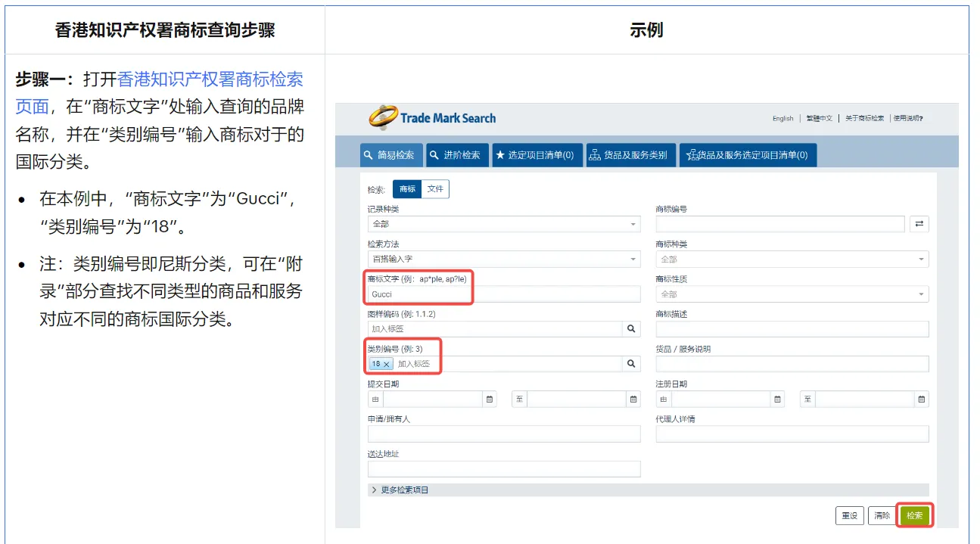Click the Trade Mark Search logo
The image size is (980, 544).
point(432,118)
